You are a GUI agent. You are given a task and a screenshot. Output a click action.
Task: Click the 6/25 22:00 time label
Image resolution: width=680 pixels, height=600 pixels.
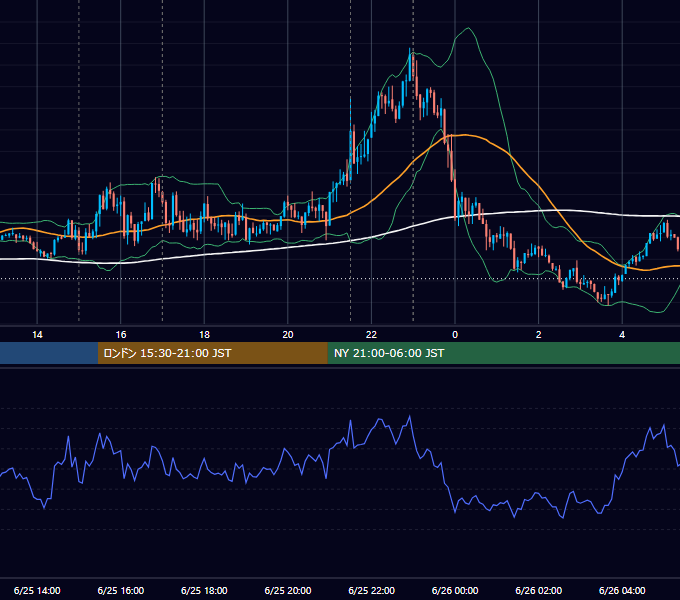point(372,590)
